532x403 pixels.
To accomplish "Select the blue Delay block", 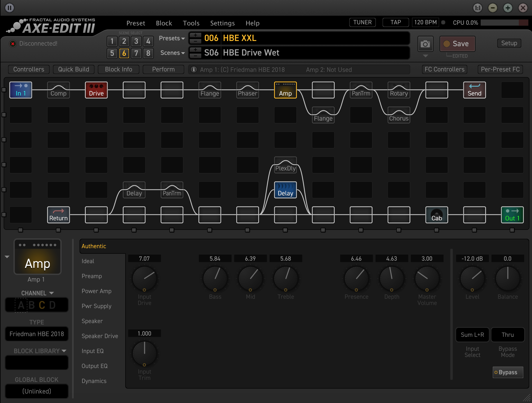I will coord(285,190).
